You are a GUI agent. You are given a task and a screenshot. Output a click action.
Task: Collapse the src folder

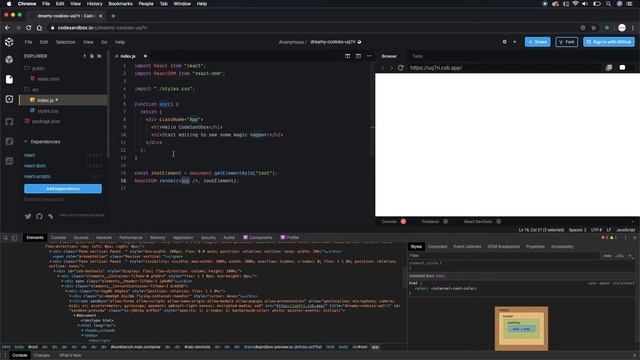pyautogui.click(x=32, y=89)
